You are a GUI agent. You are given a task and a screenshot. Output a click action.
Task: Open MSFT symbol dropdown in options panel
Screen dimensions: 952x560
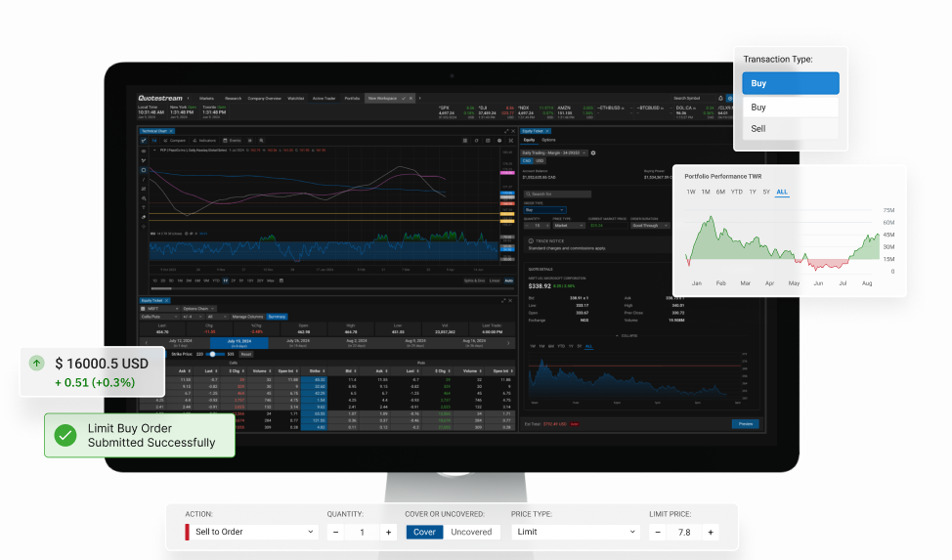coord(159,309)
